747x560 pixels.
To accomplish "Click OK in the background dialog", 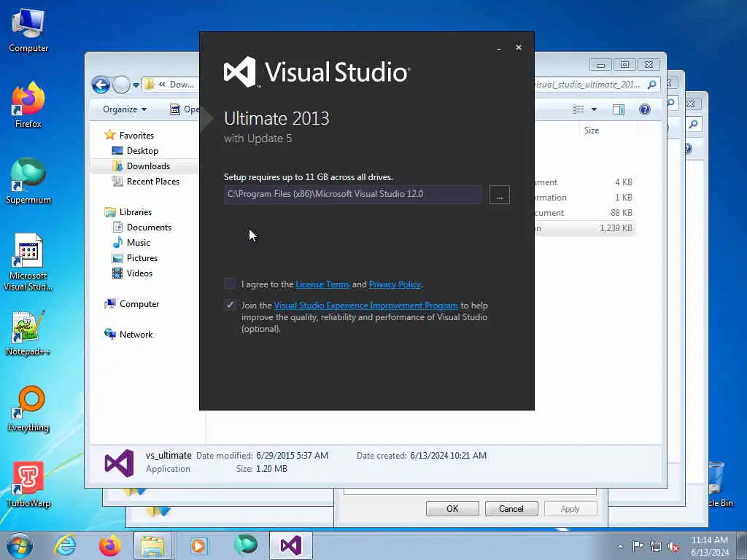I will 452,508.
